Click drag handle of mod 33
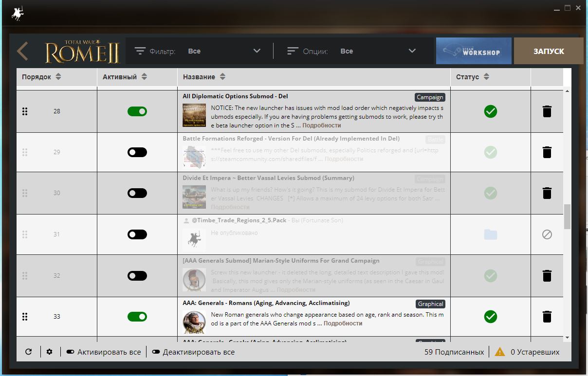Screen dimensions: 588x376 [x=25, y=317]
